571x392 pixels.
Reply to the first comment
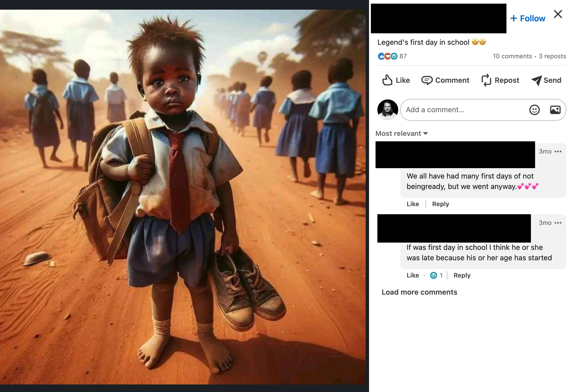coord(441,204)
